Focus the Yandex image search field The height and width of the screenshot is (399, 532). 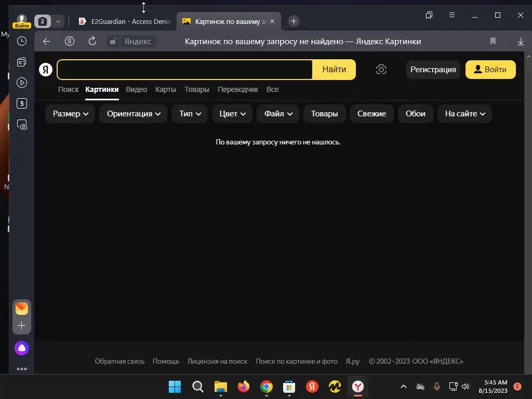[185, 70]
